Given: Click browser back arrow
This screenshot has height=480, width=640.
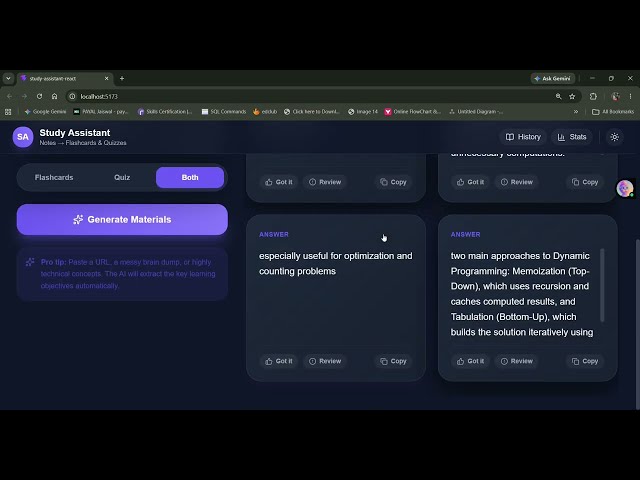Looking at the screenshot, I should point(9,96).
